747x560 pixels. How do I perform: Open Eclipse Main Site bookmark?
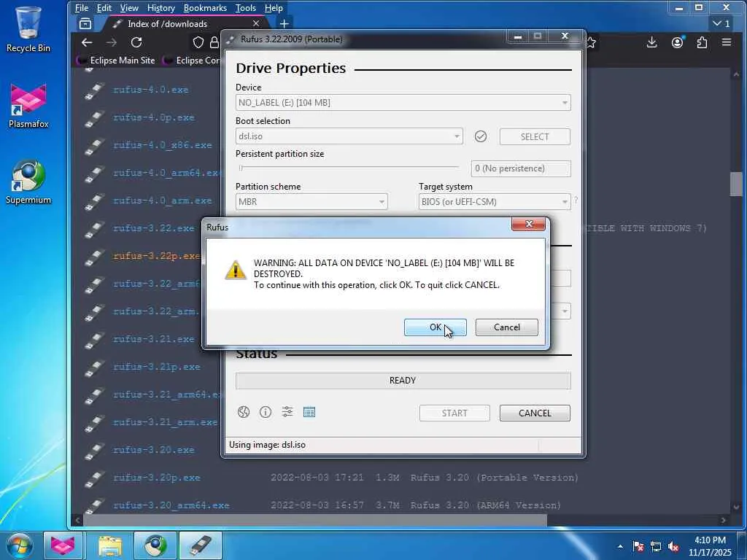(x=117, y=61)
